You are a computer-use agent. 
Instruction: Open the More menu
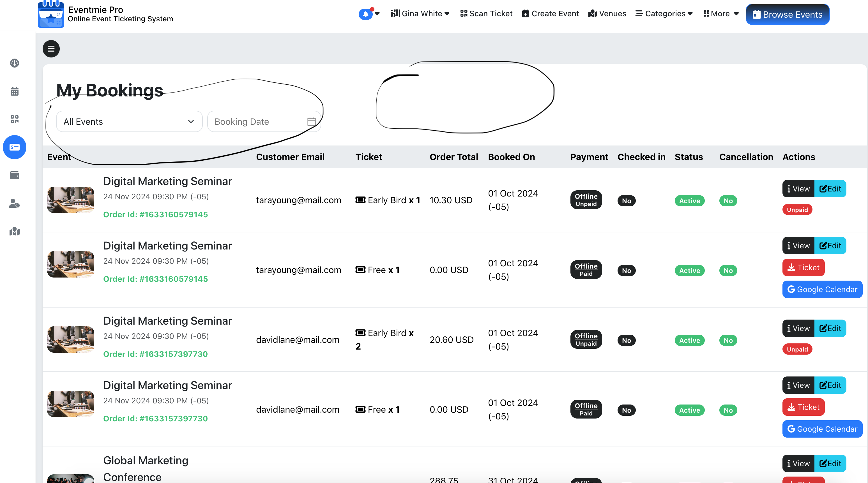point(721,14)
